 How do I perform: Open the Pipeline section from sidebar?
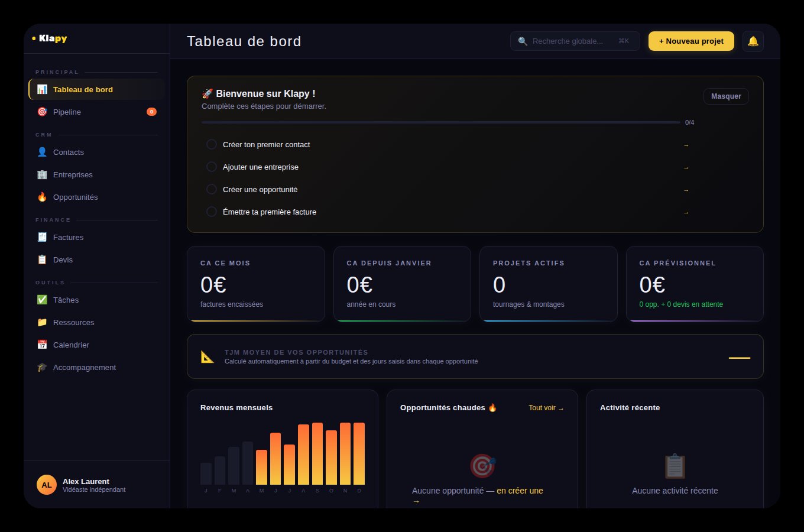[67, 112]
